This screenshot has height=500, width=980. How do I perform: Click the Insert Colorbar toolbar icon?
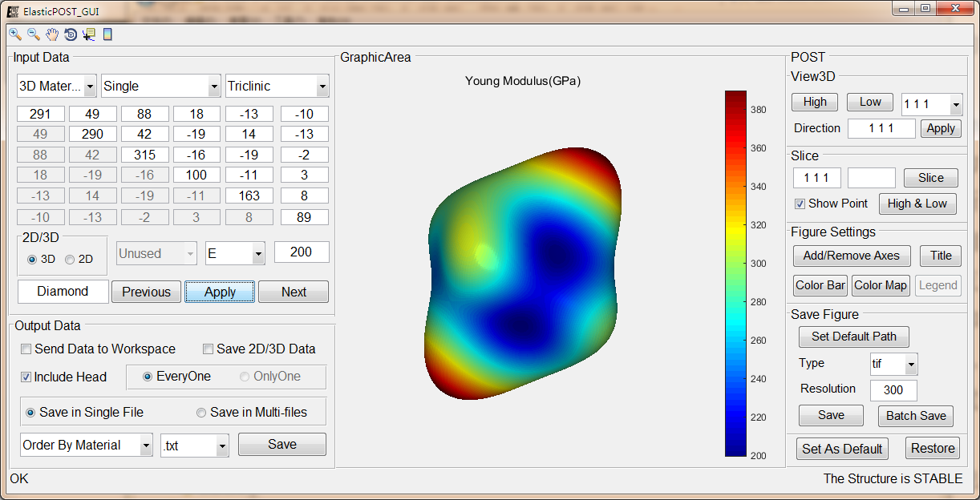pos(107,34)
